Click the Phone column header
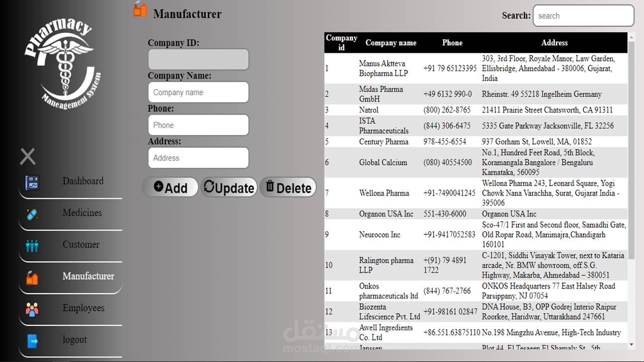The width and height of the screenshot is (644, 362). [x=452, y=43]
